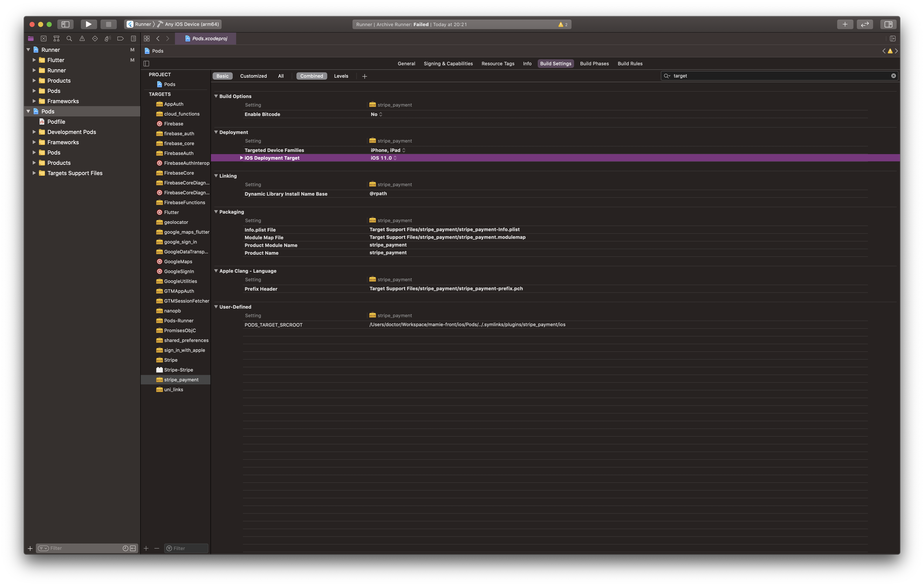Clear the target search field
Viewport: 924px width, 586px height.
click(893, 76)
